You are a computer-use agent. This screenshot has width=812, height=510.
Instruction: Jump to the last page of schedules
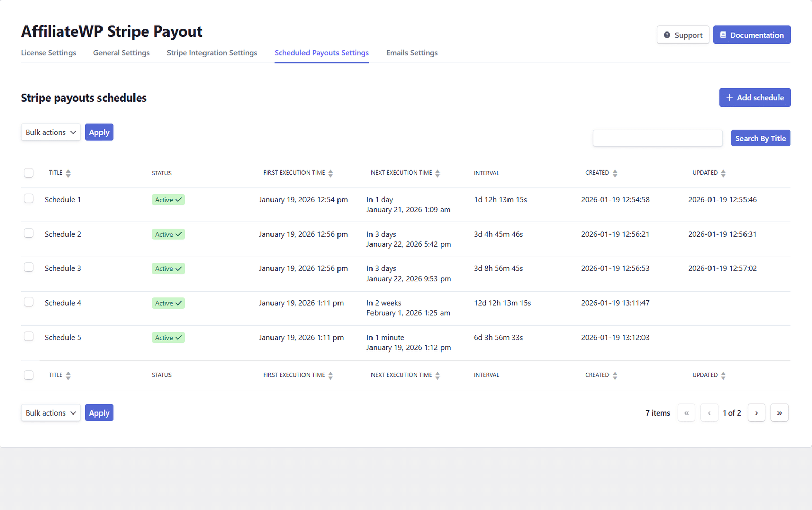[x=779, y=413]
